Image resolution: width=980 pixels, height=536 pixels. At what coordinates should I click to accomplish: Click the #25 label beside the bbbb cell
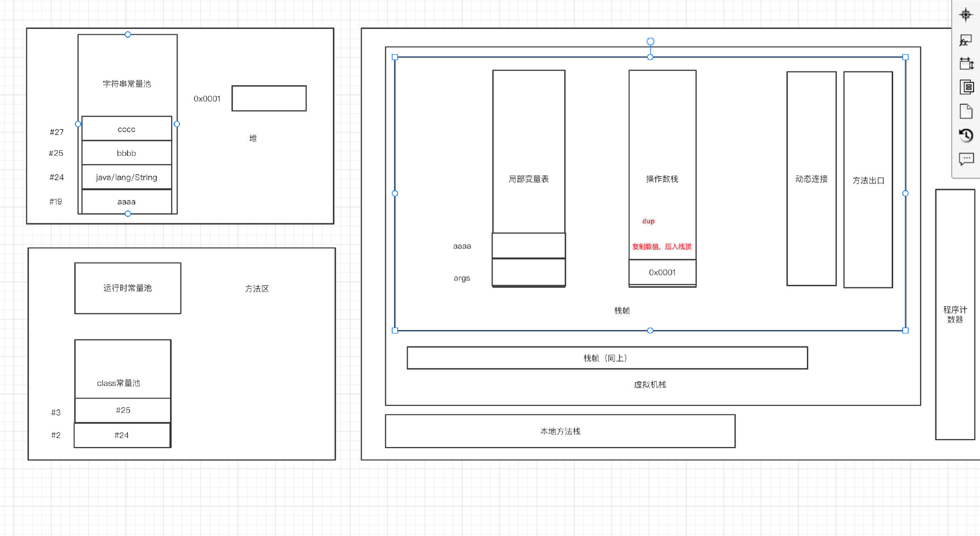[56, 153]
